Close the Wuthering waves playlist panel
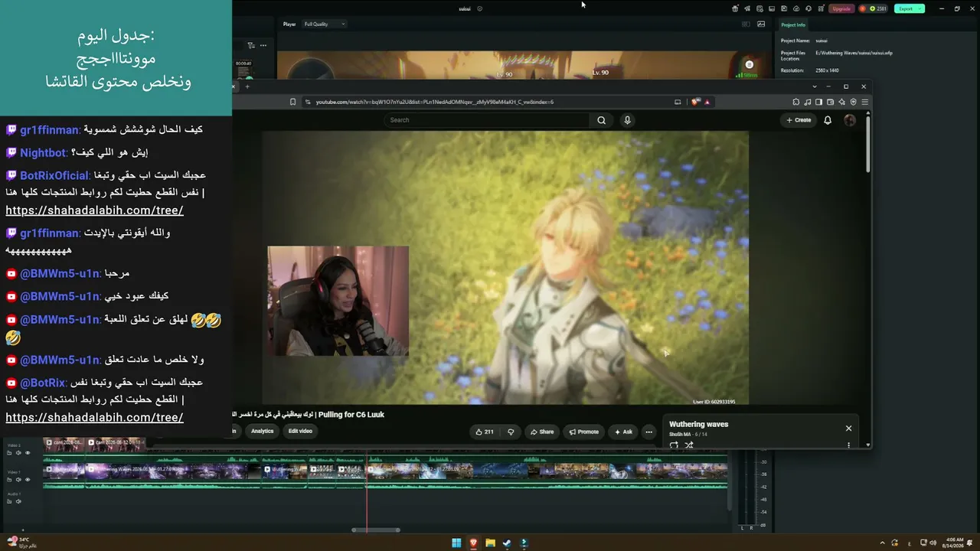 (x=848, y=429)
